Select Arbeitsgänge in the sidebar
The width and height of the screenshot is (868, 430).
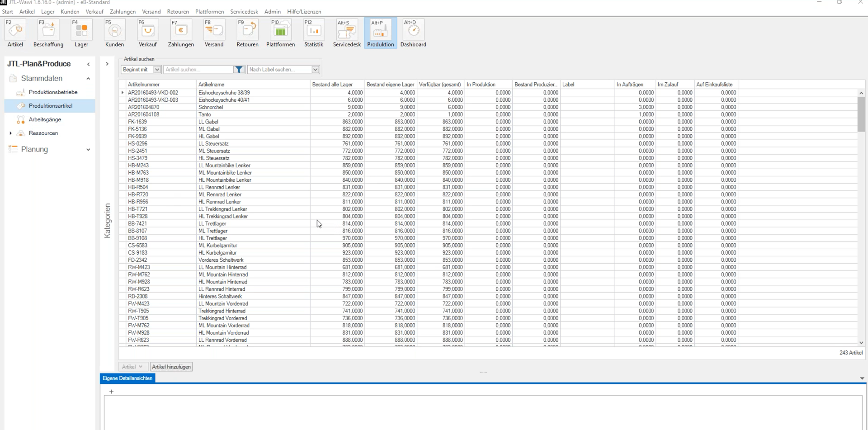[45, 120]
